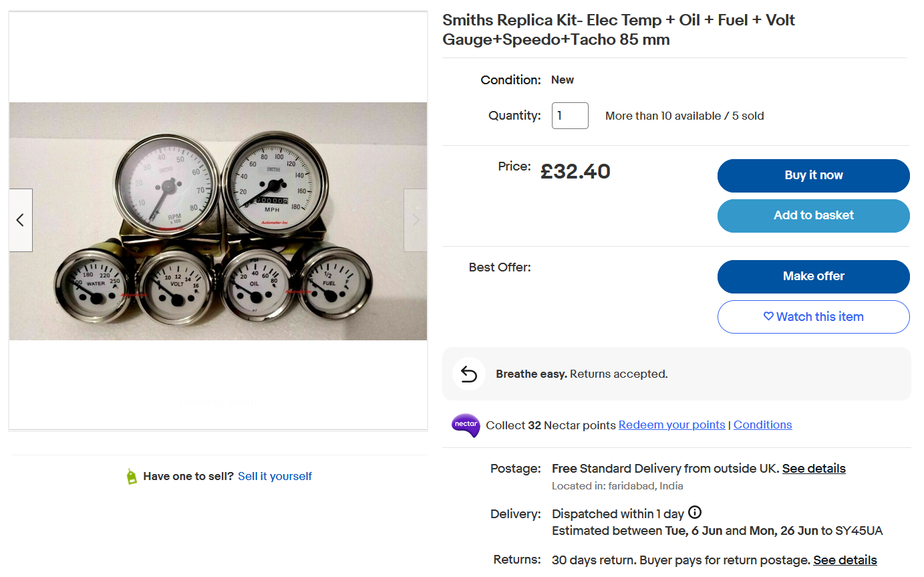Enlarge the main gauge kit photo
The width and height of the screenshot is (924, 577).
[x=218, y=221]
